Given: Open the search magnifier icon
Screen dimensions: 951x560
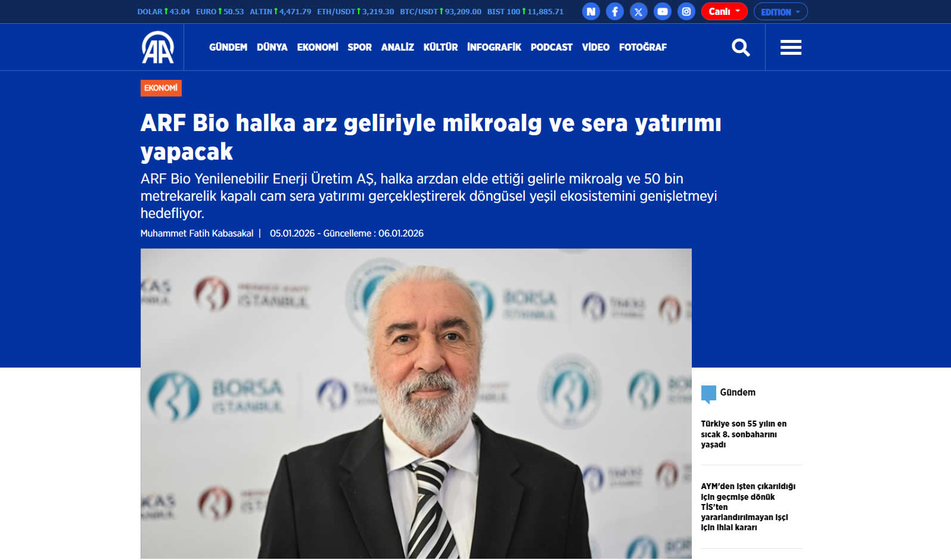Looking at the screenshot, I should (x=741, y=48).
